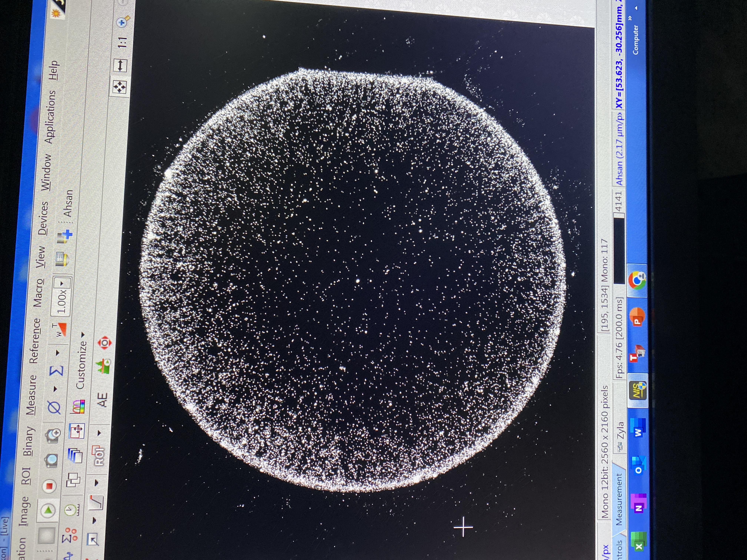This screenshot has width=747, height=560.
Task: Expand the Computer taskbar toolbar chevron
Action: [630, 18]
